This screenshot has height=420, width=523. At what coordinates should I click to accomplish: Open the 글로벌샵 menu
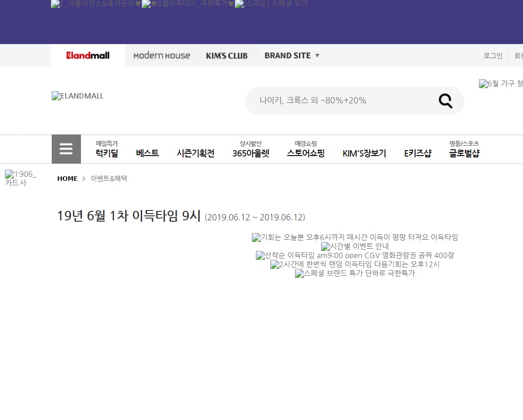pyautogui.click(x=464, y=153)
